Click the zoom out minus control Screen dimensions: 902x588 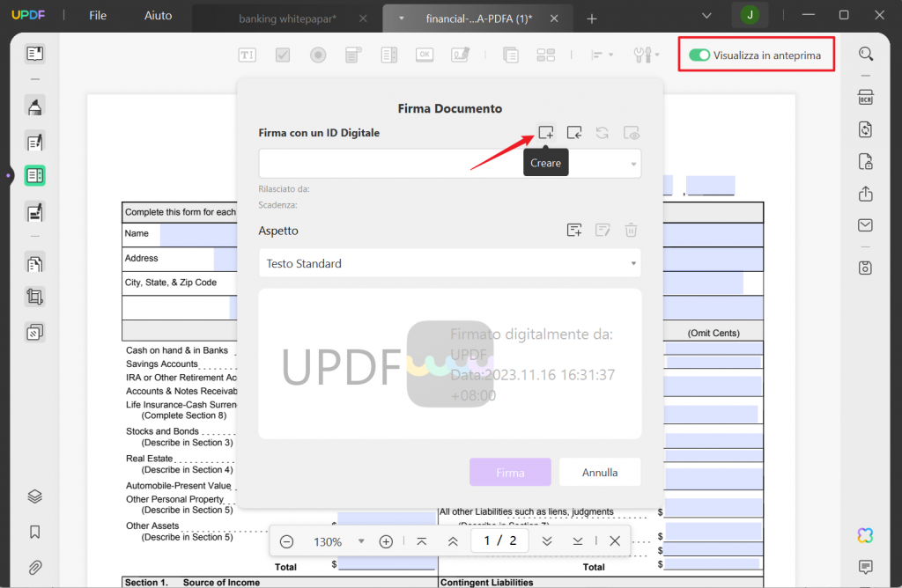click(x=286, y=541)
